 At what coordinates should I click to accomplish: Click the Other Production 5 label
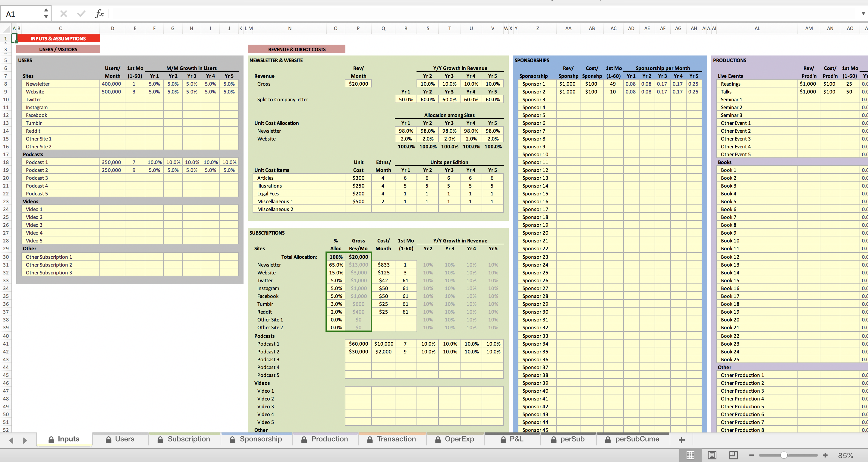(x=742, y=406)
